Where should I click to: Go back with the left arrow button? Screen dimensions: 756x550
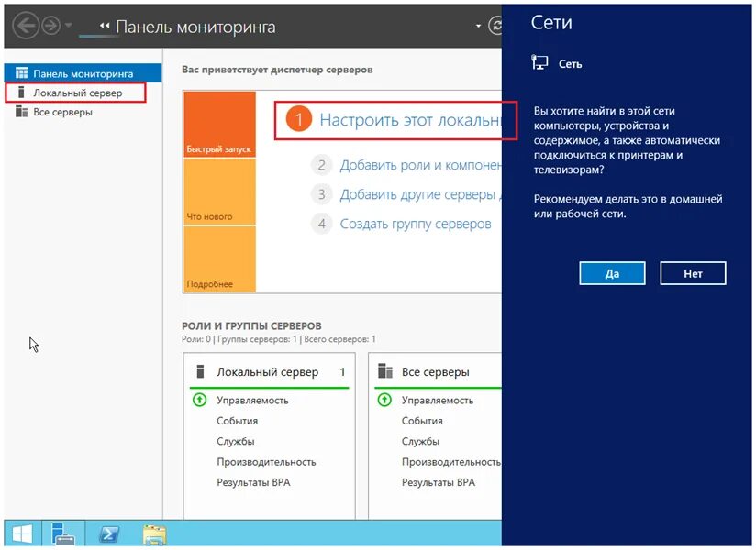25,25
